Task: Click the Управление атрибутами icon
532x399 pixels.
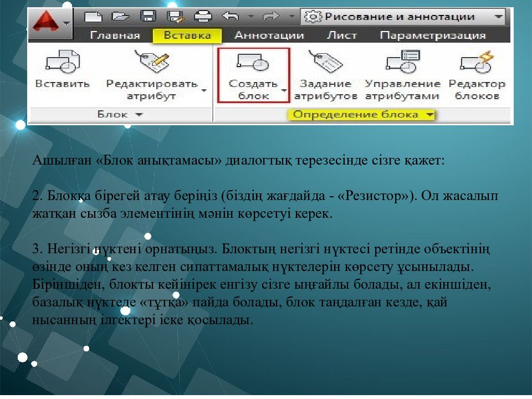Action: click(x=403, y=62)
